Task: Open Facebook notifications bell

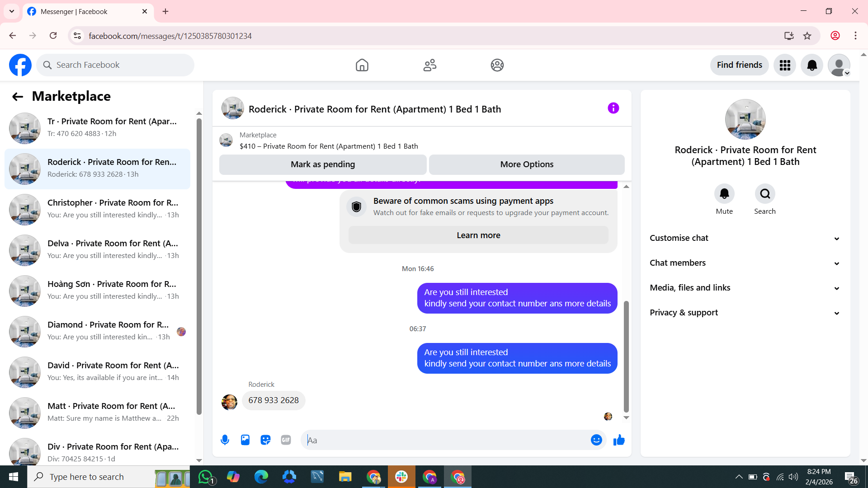Action: click(x=812, y=65)
